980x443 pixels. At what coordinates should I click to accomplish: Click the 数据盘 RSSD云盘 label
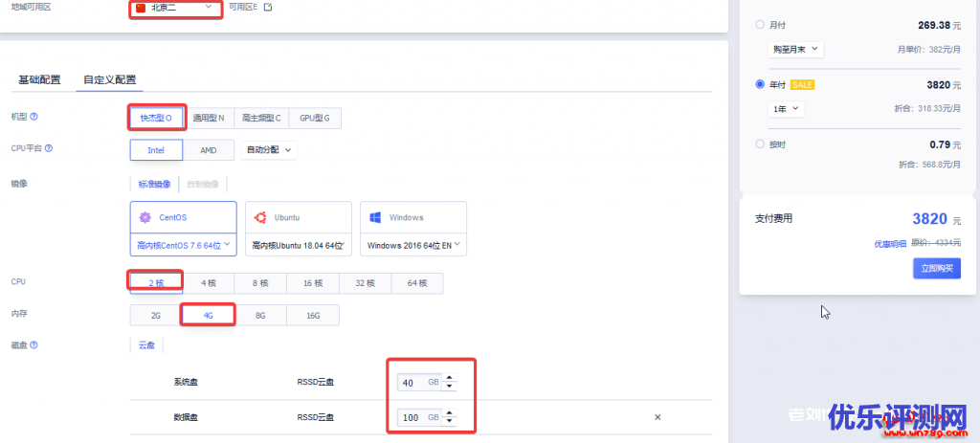point(316,417)
